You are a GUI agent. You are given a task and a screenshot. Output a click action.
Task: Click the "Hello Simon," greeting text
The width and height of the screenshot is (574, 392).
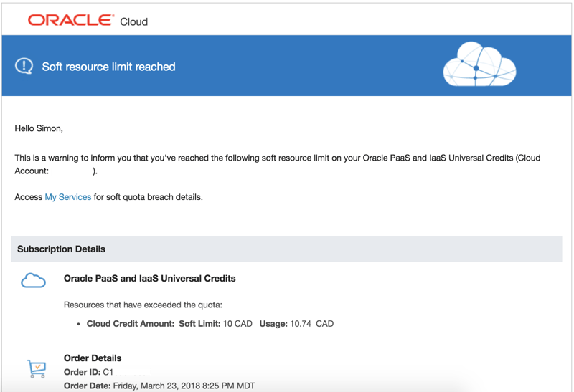(39, 128)
